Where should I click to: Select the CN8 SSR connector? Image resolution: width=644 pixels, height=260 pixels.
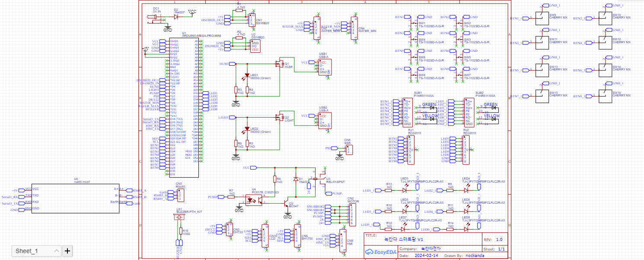(349, 150)
